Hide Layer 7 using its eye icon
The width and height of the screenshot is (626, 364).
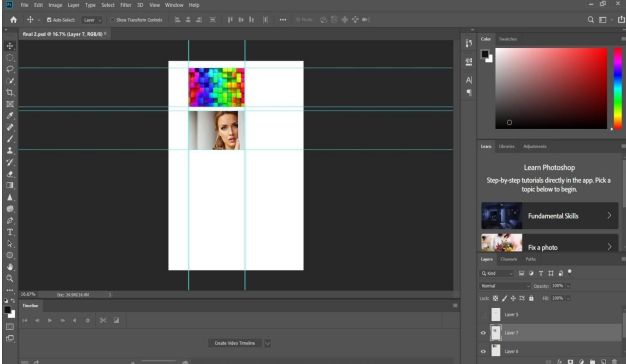point(483,333)
